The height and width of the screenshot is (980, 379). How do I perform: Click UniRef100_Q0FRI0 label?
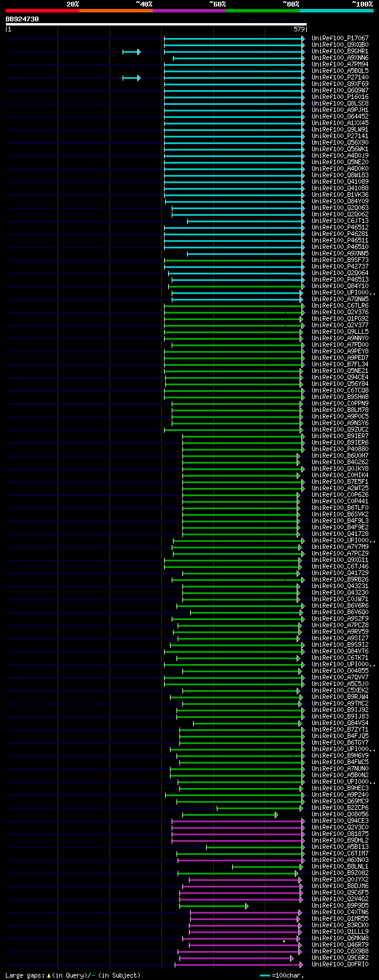click(x=340, y=965)
